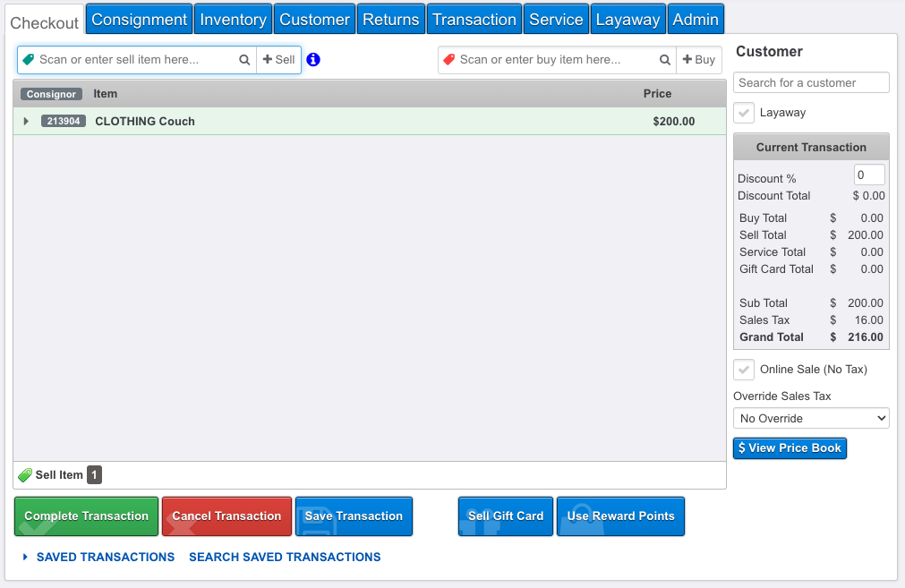Image resolution: width=905 pixels, height=588 pixels.
Task: Enable Online Sale (No Tax)
Action: point(743,370)
